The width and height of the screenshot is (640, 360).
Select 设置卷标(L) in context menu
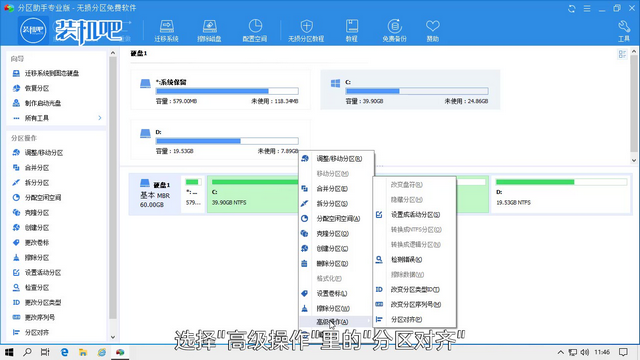[336, 293]
